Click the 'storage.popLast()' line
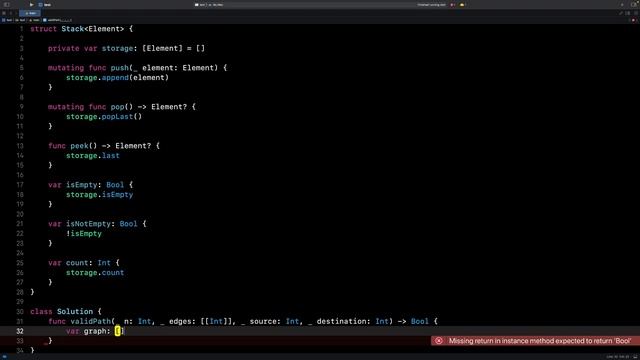Screen dimensions: 640x360 coord(104,117)
